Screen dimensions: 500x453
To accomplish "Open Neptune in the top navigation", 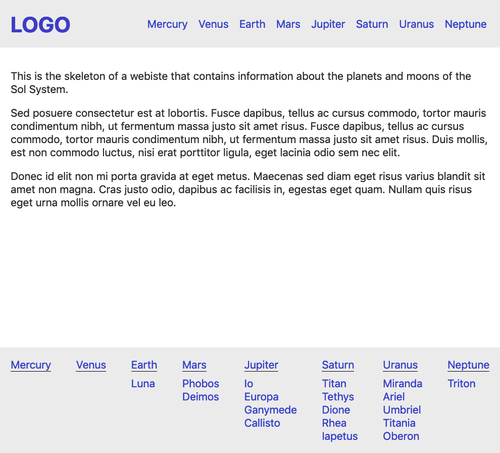I will (466, 24).
